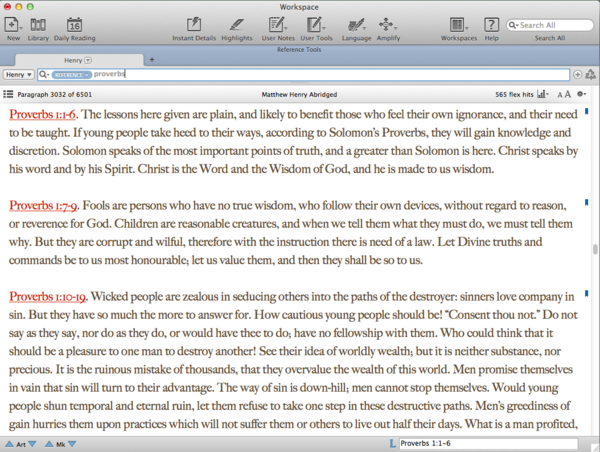Expand the Workspaces dropdown arrow
Viewport: 600px width, 452px height.
[466, 28]
